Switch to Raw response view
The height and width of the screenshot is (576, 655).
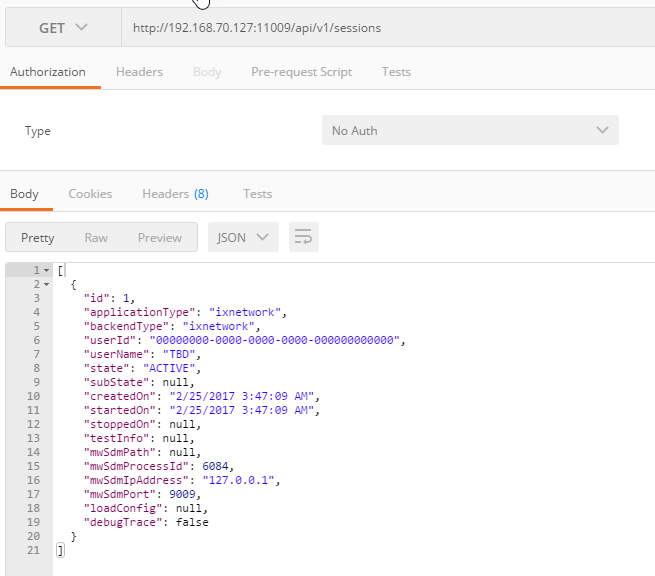click(x=96, y=238)
